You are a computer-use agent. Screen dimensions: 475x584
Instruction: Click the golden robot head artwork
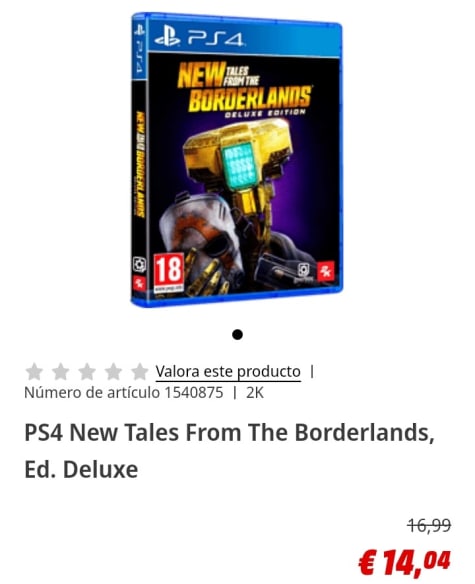pyautogui.click(x=238, y=156)
